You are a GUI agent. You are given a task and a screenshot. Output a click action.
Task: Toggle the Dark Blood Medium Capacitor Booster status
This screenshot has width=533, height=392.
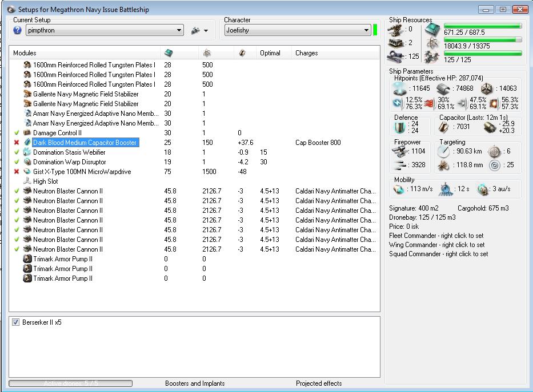click(17, 143)
